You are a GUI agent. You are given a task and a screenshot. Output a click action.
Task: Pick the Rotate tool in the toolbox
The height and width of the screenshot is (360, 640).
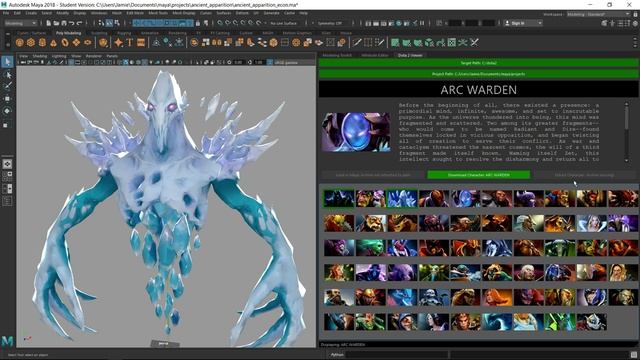(x=7, y=111)
